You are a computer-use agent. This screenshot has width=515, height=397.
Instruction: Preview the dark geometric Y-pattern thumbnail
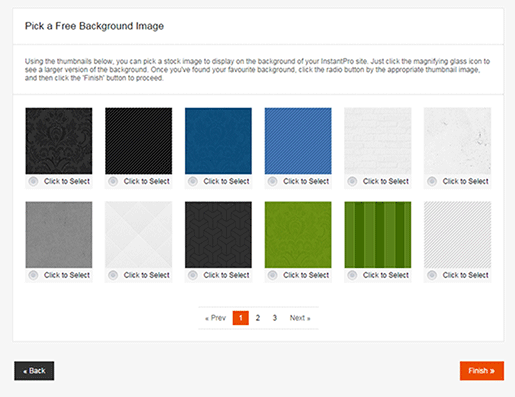[x=218, y=234]
